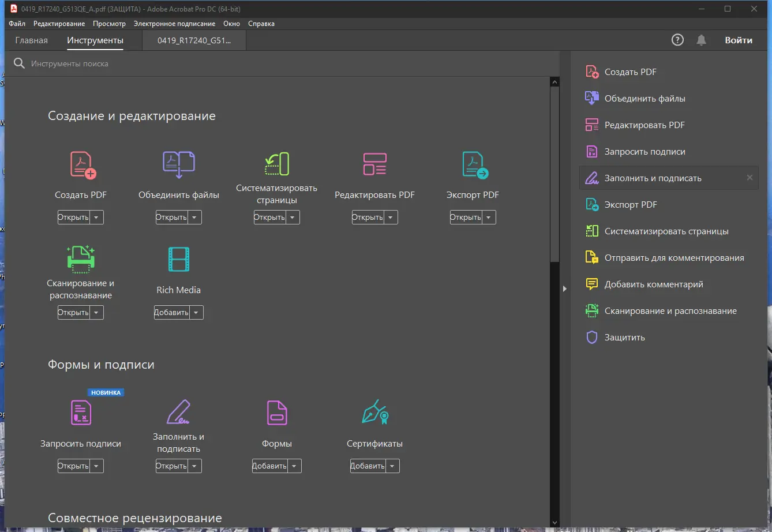Select the Forms (Формы) tool icon
772x532 pixels.
point(277,413)
